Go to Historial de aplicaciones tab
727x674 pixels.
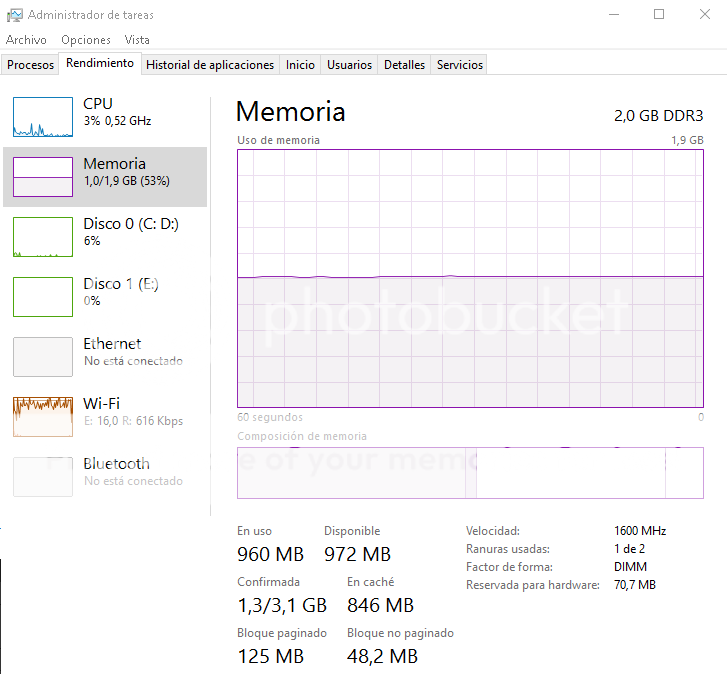click(x=210, y=65)
